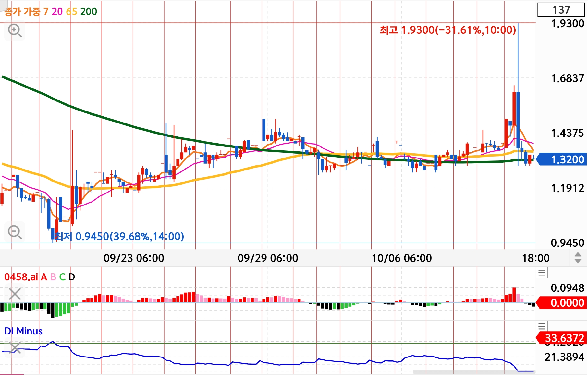Click the 1.4375 price axis label
The image size is (588, 375).
pos(568,133)
